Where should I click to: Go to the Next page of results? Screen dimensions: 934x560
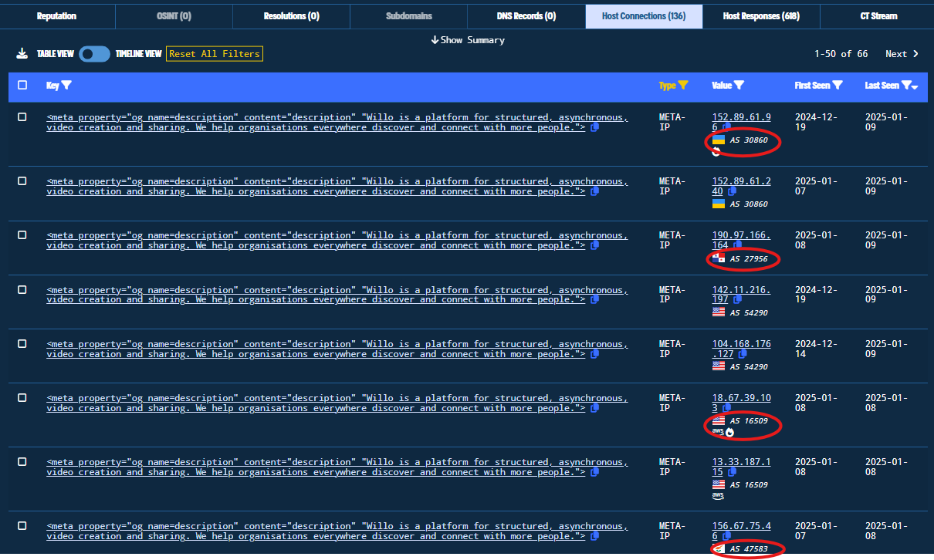(x=902, y=54)
